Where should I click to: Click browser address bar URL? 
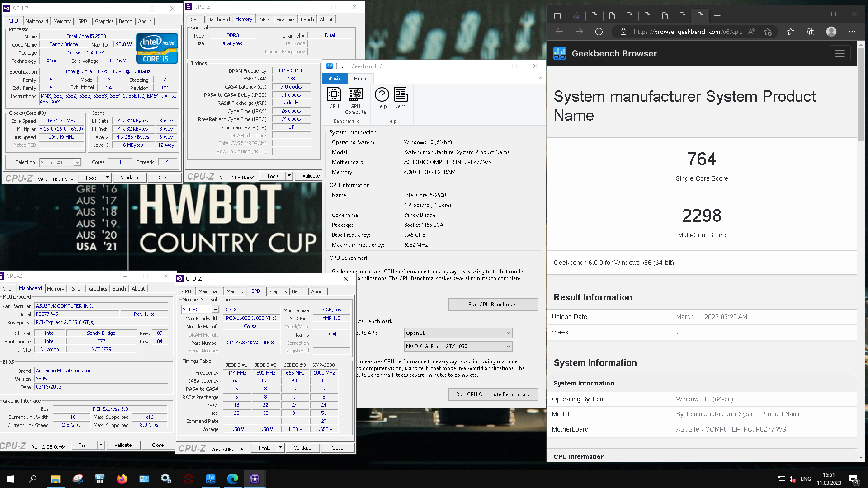[x=687, y=32]
